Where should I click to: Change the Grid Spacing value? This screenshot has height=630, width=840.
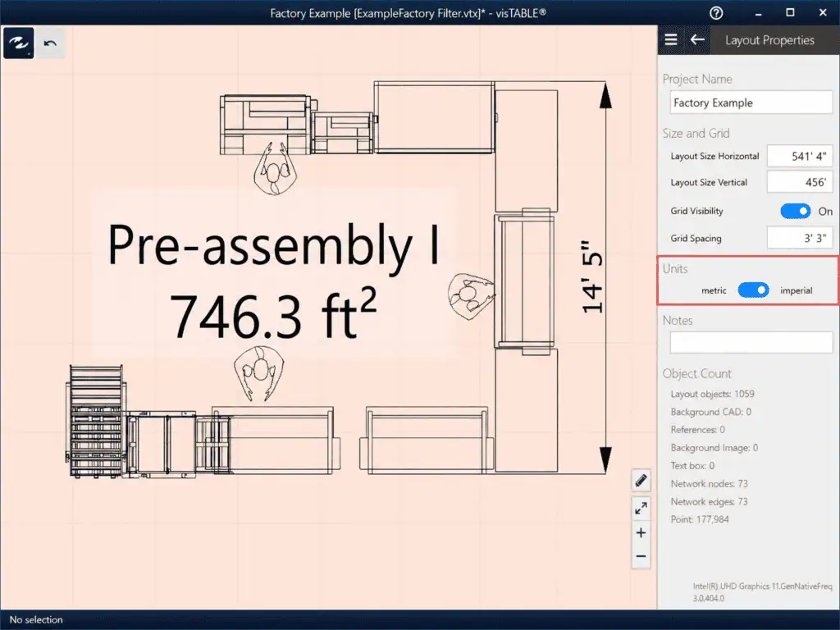(800, 238)
